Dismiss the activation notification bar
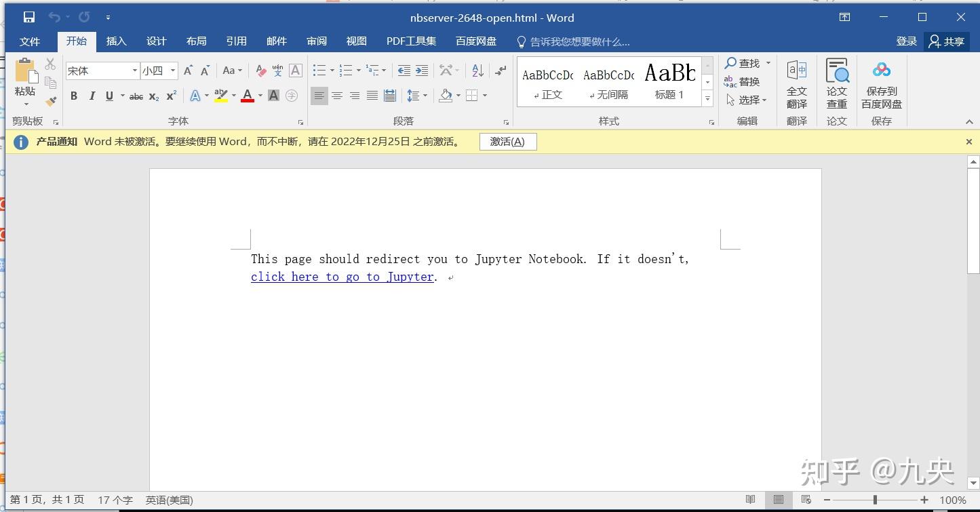Image resolution: width=980 pixels, height=512 pixels. 969,142
